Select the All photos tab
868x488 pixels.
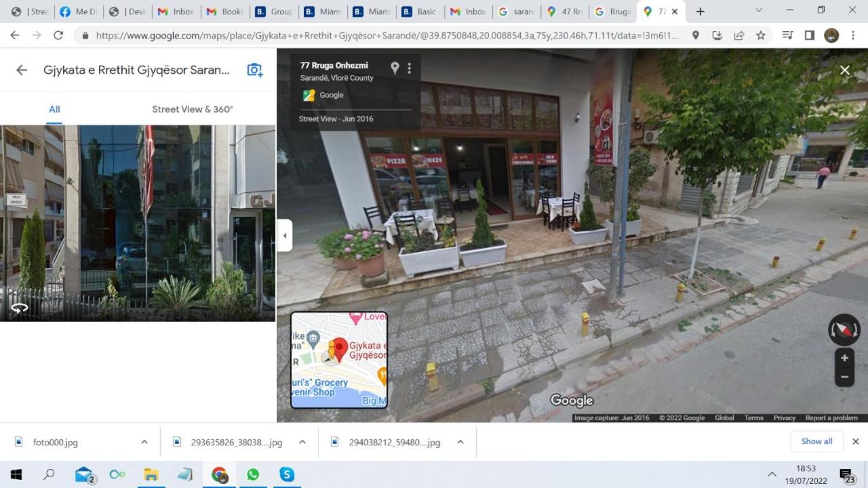pos(54,109)
